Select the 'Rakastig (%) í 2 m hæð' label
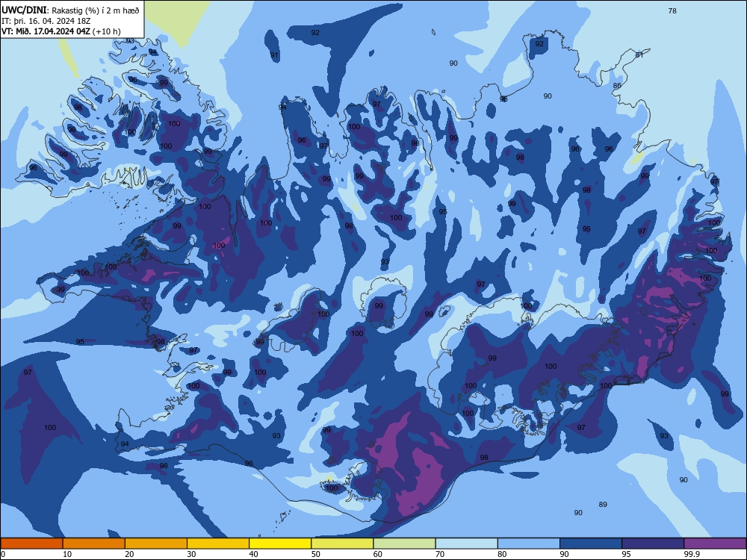Viewport: 747px width, 560px height. click(96, 10)
